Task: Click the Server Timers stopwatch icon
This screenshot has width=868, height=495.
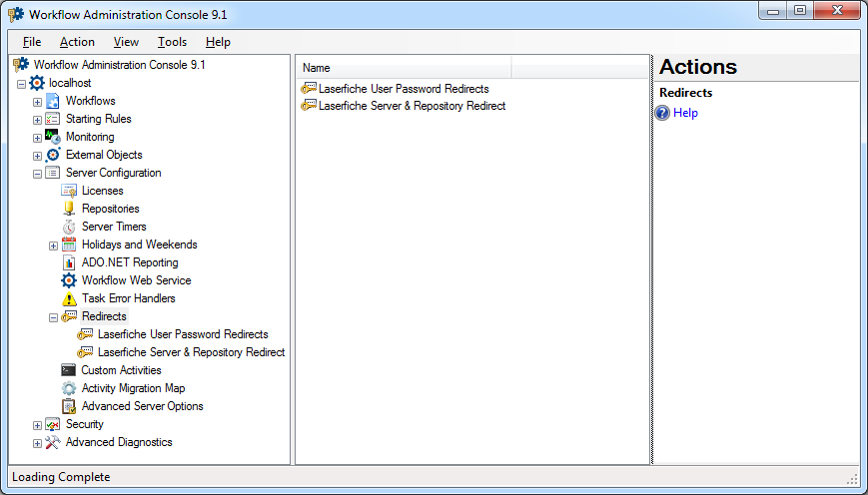Action: pyautogui.click(x=69, y=227)
